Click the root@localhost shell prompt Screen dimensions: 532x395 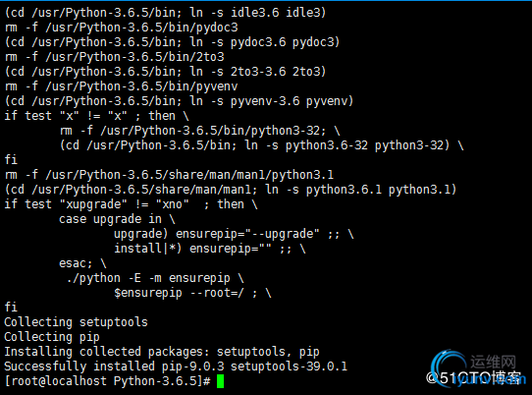coord(108,380)
